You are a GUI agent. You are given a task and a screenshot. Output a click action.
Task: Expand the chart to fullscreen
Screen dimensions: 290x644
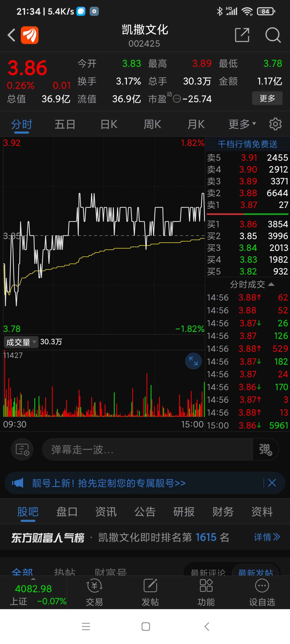pos(193,361)
